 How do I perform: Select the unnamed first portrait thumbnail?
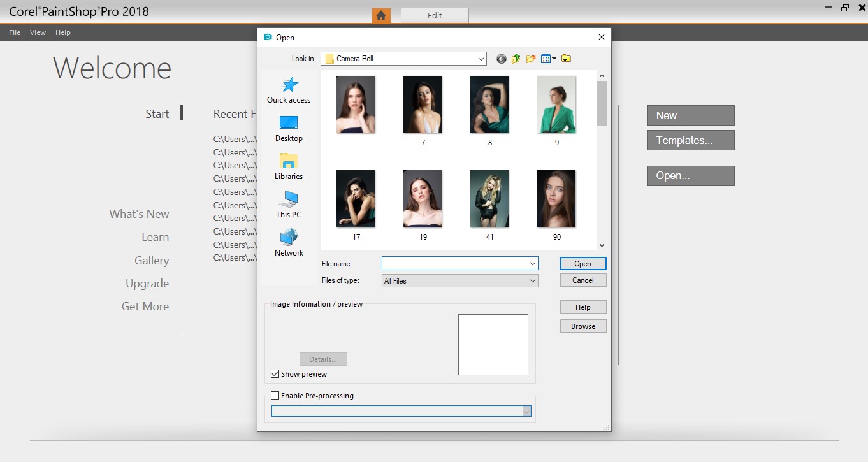356,105
